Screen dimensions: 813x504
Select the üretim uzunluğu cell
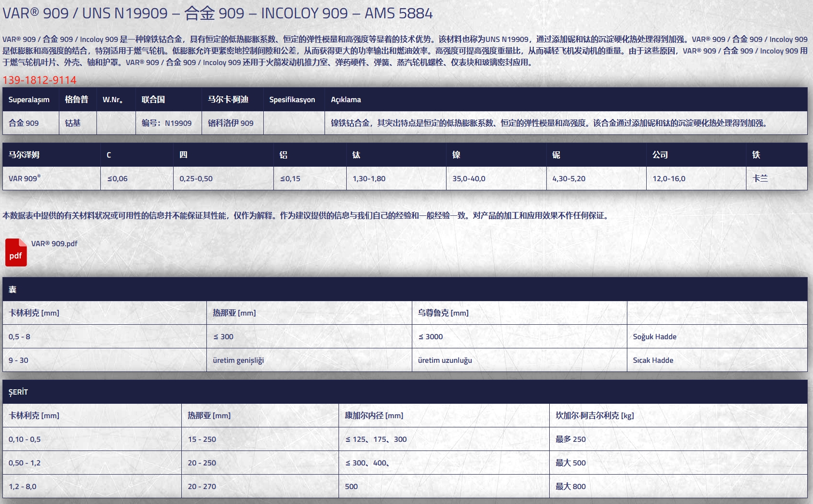coord(519,360)
